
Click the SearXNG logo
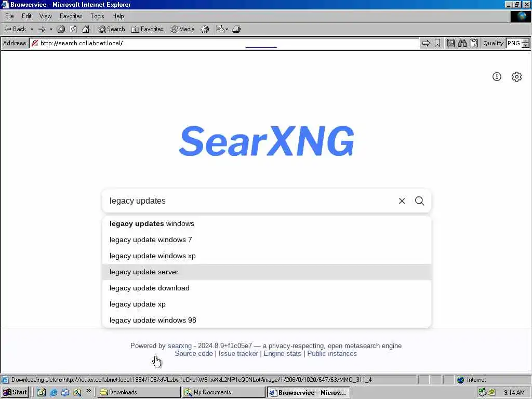coord(267,141)
